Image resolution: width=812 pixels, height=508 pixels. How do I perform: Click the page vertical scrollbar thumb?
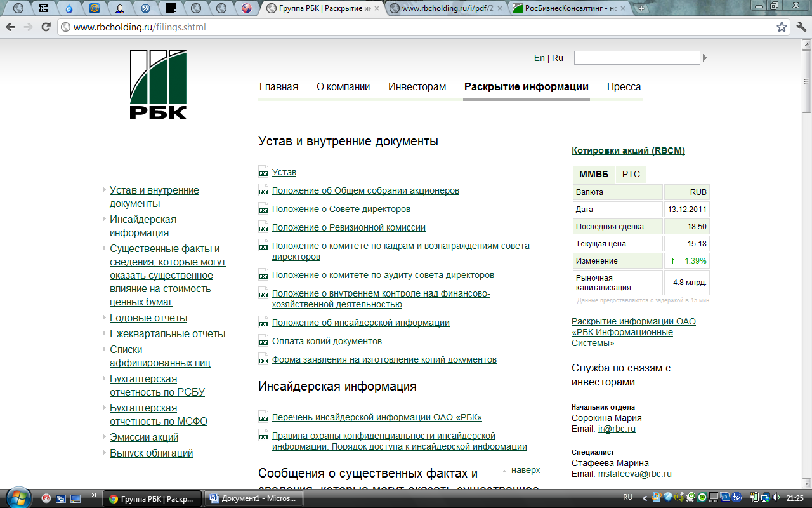pyautogui.click(x=807, y=81)
